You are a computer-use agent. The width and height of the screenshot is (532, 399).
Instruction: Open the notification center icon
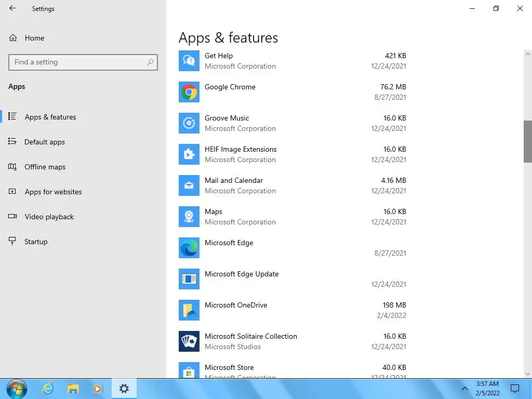tap(515, 389)
